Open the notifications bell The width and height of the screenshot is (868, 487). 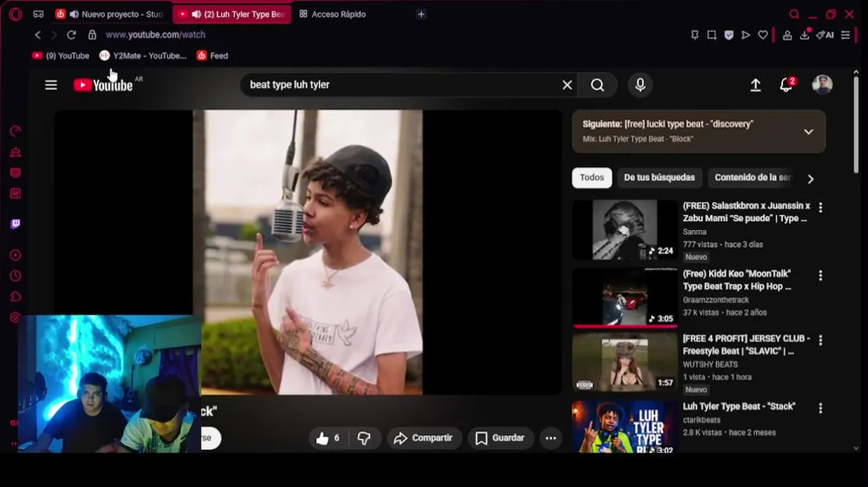pos(786,85)
